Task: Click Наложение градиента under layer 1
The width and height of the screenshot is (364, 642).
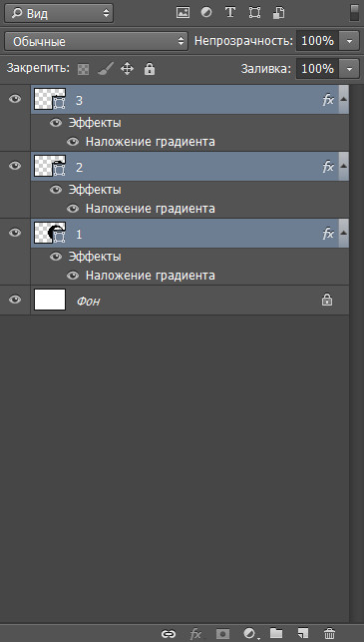Action: (x=151, y=276)
